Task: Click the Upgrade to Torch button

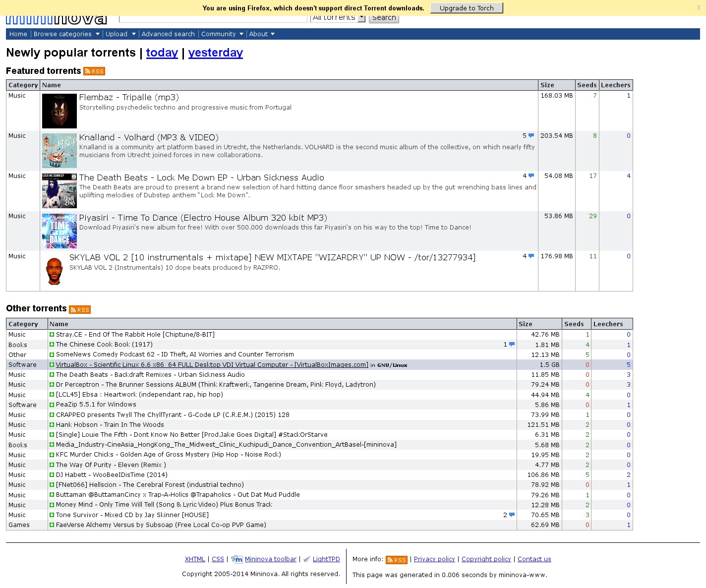Action: pyautogui.click(x=467, y=8)
